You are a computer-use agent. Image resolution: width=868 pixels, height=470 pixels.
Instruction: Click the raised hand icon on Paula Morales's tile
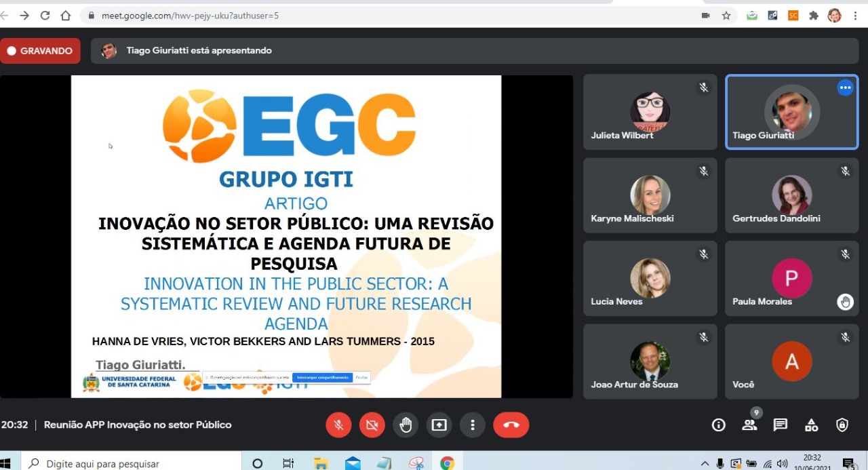coord(845,302)
